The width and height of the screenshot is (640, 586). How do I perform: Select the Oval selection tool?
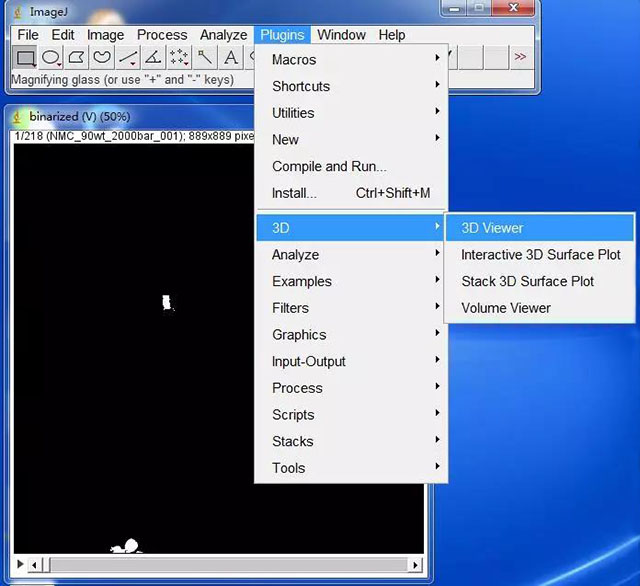click(x=51, y=58)
